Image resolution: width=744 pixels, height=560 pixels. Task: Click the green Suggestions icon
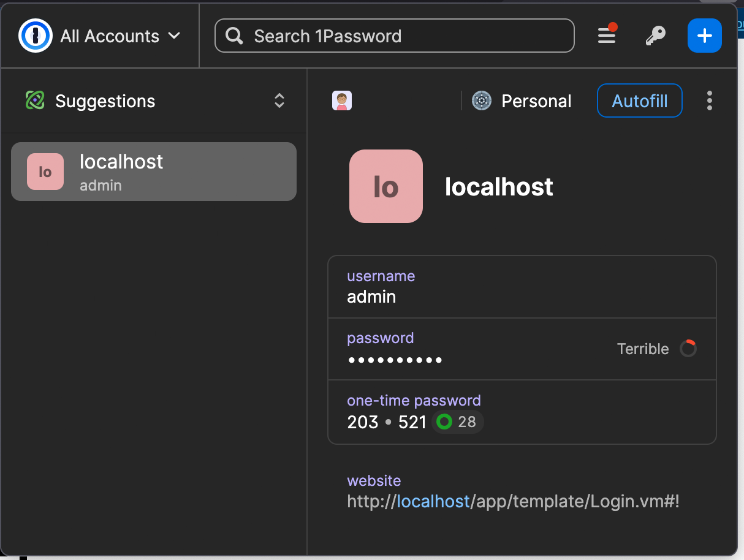(35, 100)
